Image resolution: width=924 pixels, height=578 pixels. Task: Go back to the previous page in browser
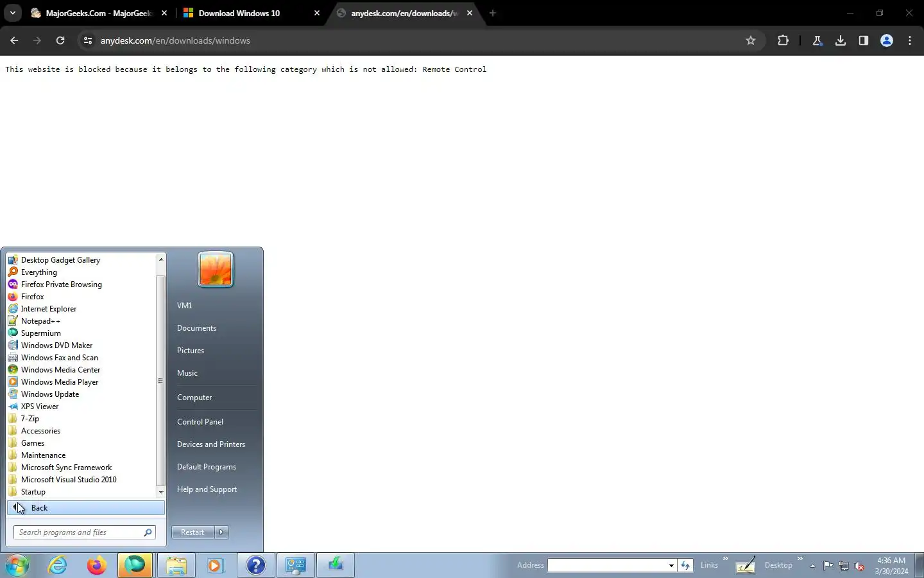point(14,40)
